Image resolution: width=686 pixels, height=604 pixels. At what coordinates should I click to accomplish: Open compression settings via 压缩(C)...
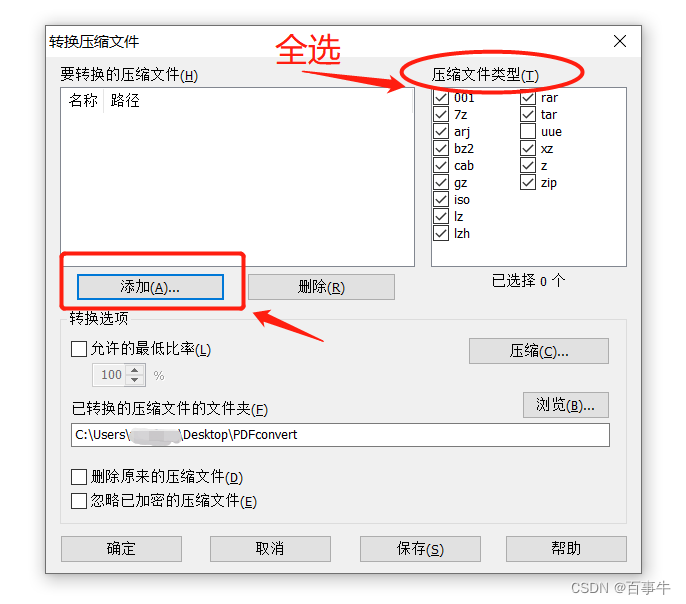coord(539,351)
